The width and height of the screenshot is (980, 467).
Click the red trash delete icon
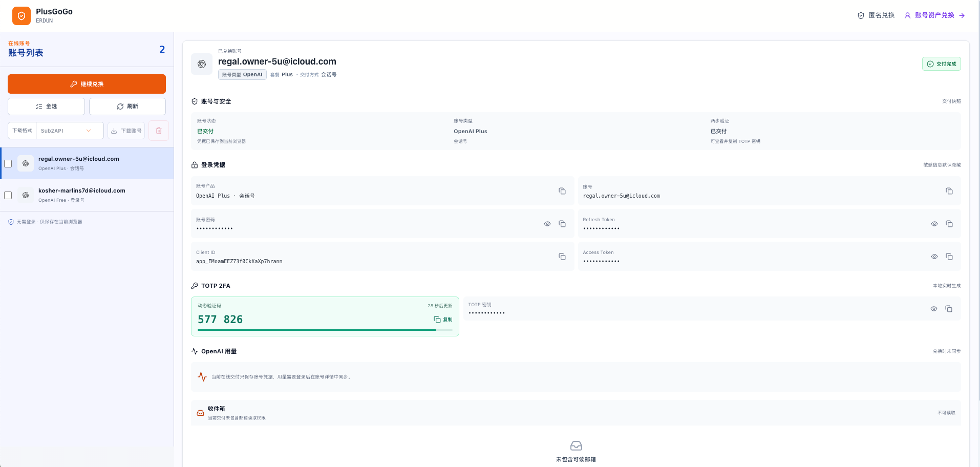159,131
